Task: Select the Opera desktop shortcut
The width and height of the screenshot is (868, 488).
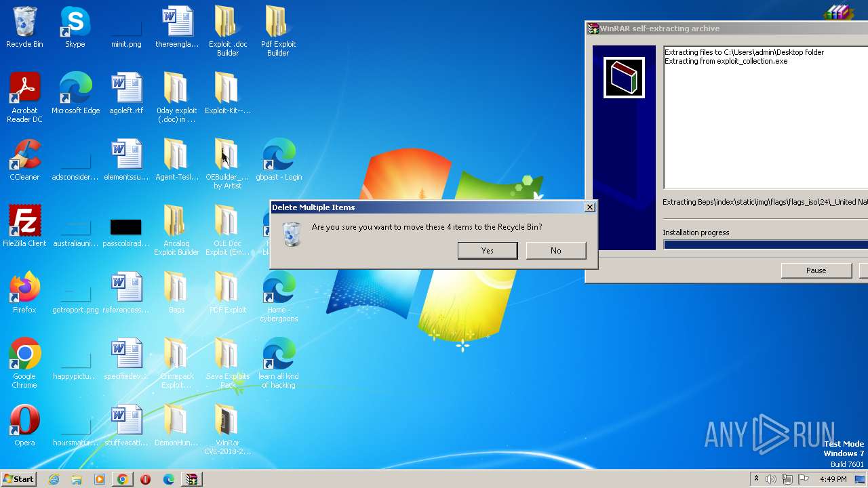Action: pyautogui.click(x=24, y=426)
